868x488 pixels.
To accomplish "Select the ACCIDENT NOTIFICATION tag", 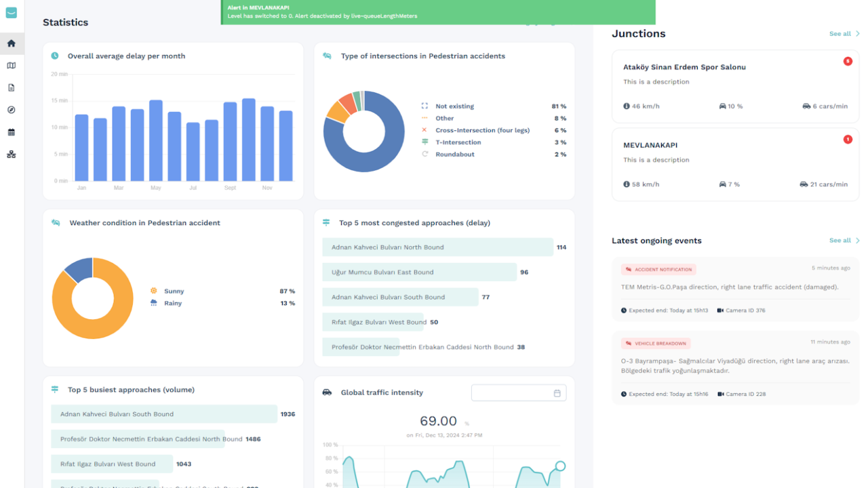I will click(x=658, y=269).
